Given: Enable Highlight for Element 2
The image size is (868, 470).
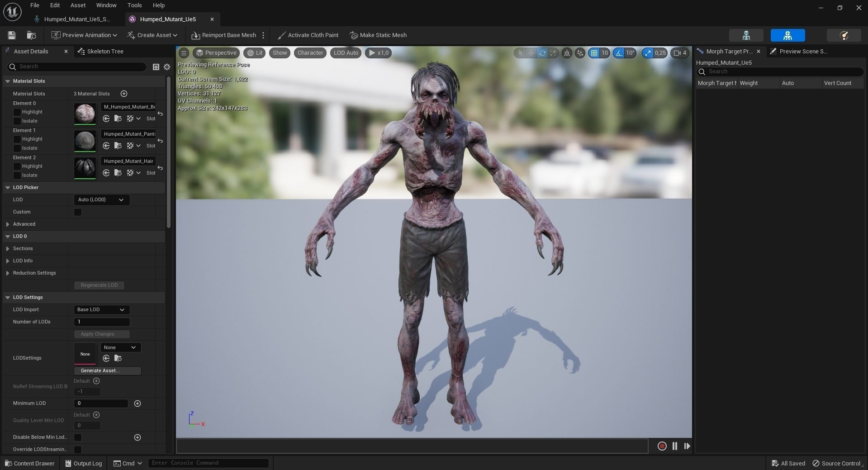Looking at the screenshot, I should pyautogui.click(x=17, y=166).
